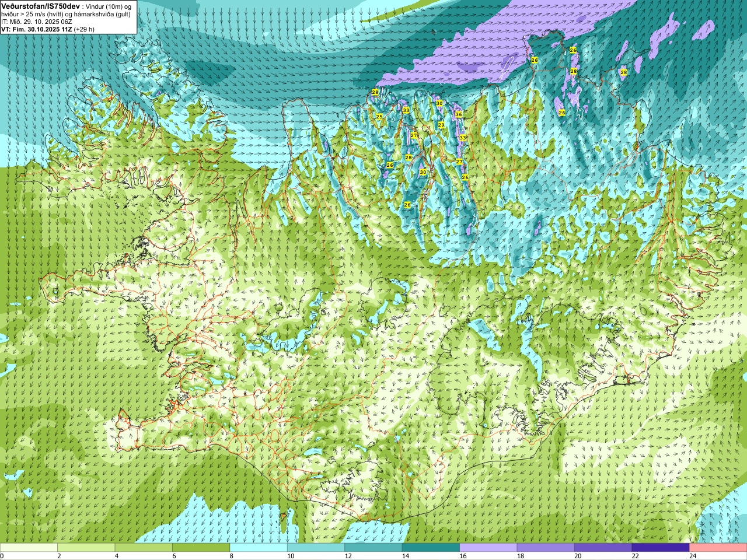The height and width of the screenshot is (560, 747).
Task: Click the pink above-24 m/s legend swatch
Action: (718, 548)
